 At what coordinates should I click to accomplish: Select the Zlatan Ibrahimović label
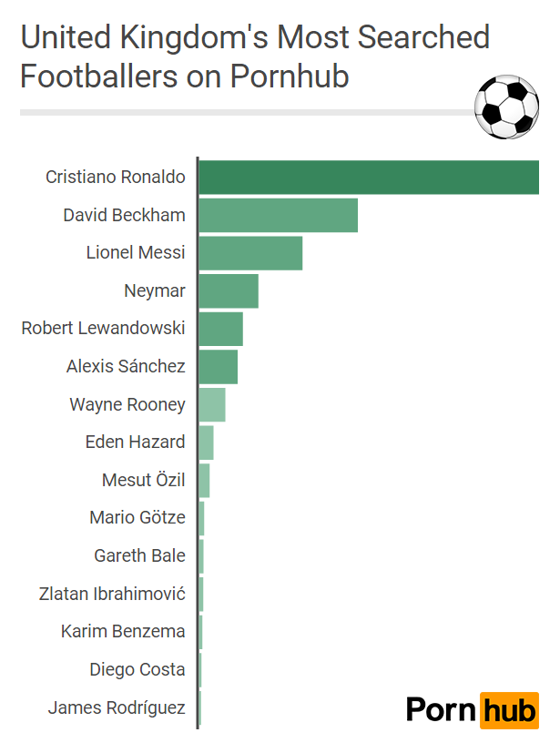tap(112, 594)
